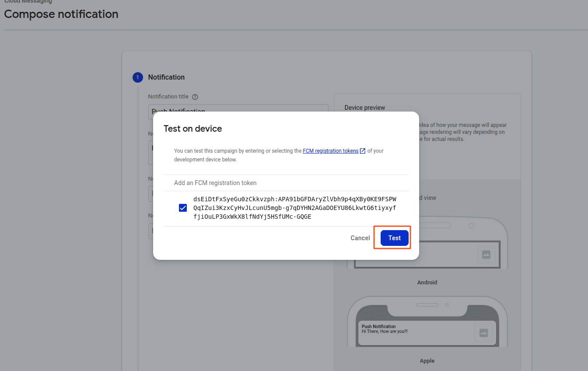Click the image placeholder in Apple preview
The image size is (588, 371).
point(483,333)
